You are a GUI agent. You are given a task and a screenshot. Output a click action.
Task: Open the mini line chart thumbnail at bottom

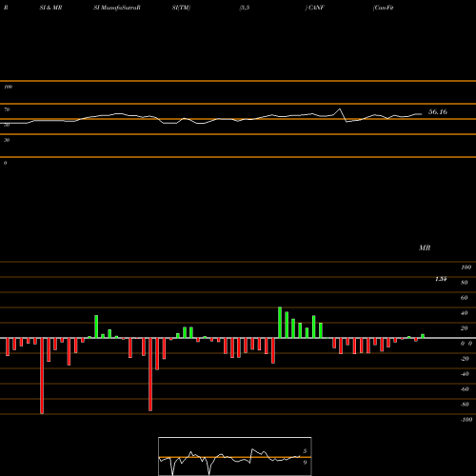point(235,456)
